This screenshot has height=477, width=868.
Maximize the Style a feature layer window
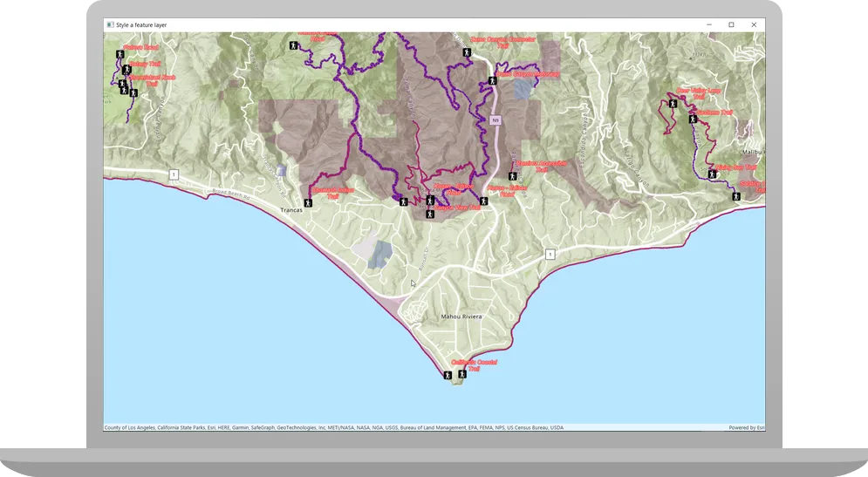tap(731, 25)
